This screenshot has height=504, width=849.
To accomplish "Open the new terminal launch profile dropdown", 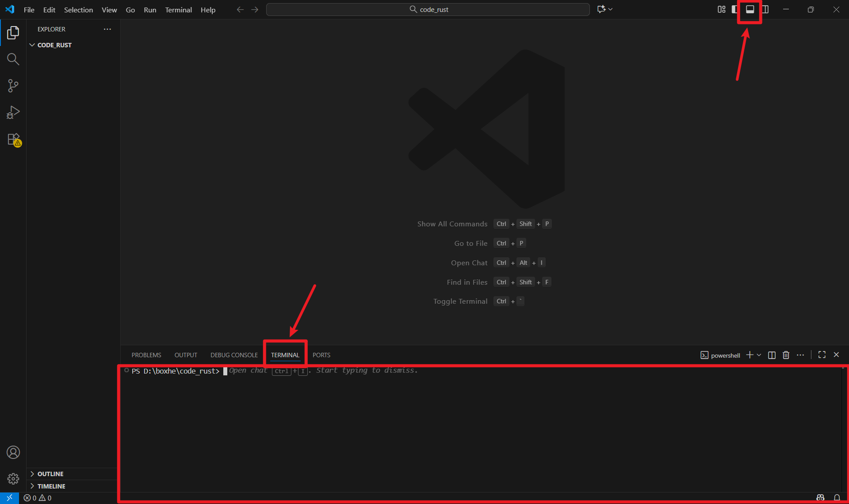I will [759, 355].
